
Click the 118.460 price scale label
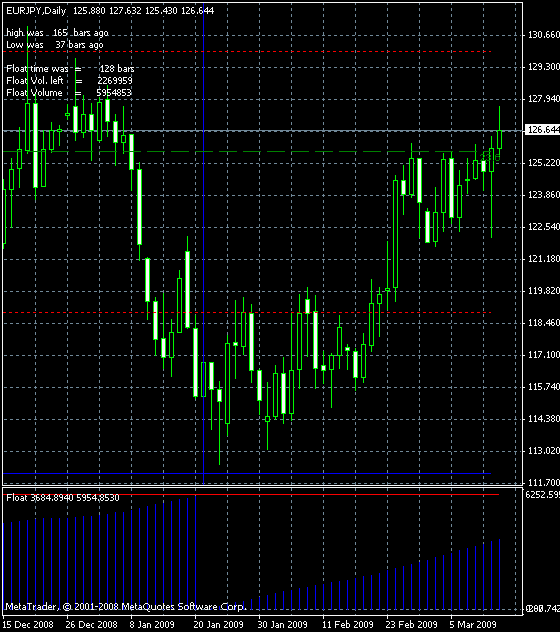click(543, 323)
